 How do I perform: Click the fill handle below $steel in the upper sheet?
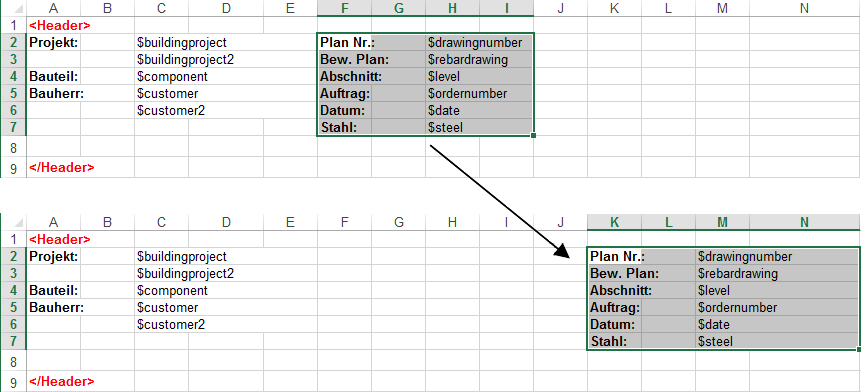[x=533, y=135]
